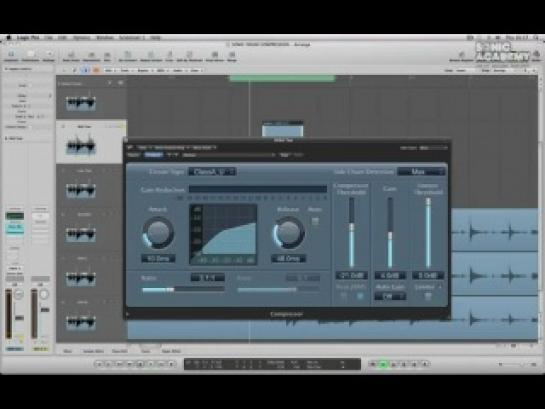Screen dimensions: 545x409
Task: Click the highlighted selected track's waveform icon
Action: (x=81, y=146)
